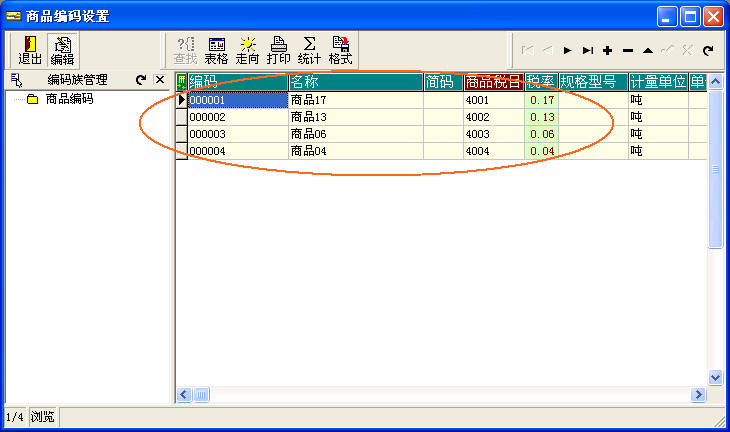Click the post edit checkmark button

668,50
